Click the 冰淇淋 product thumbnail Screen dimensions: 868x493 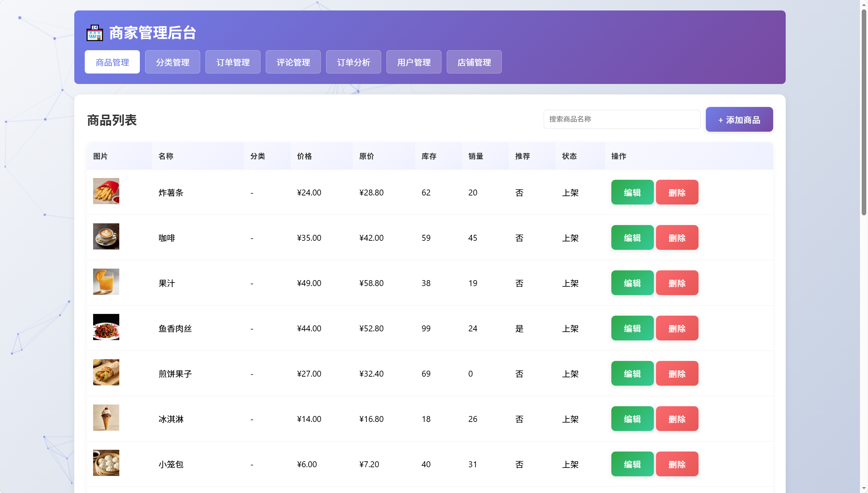click(106, 418)
